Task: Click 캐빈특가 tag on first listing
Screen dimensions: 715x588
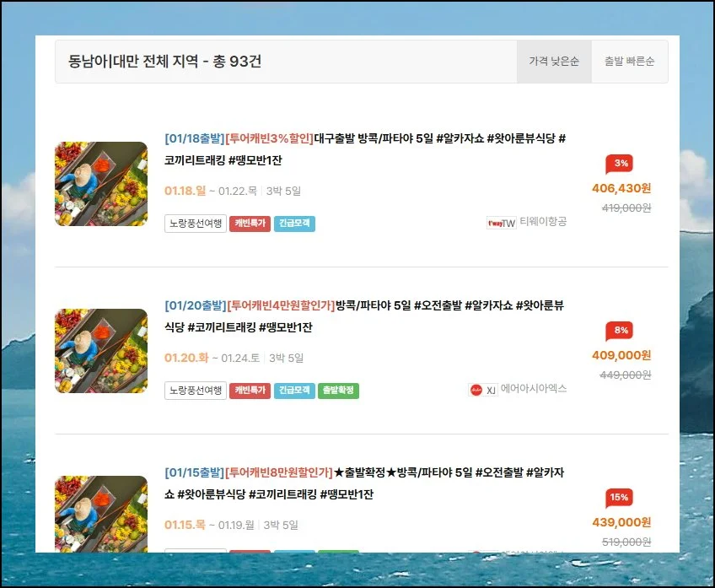Action: 249,224
